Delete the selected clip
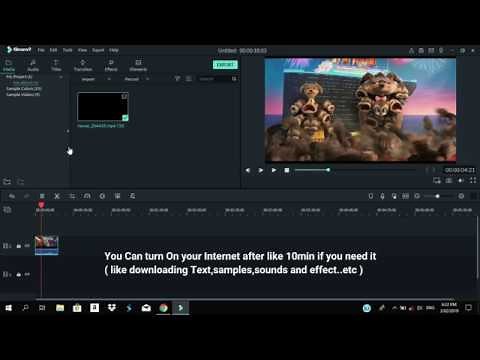 tap(42, 196)
